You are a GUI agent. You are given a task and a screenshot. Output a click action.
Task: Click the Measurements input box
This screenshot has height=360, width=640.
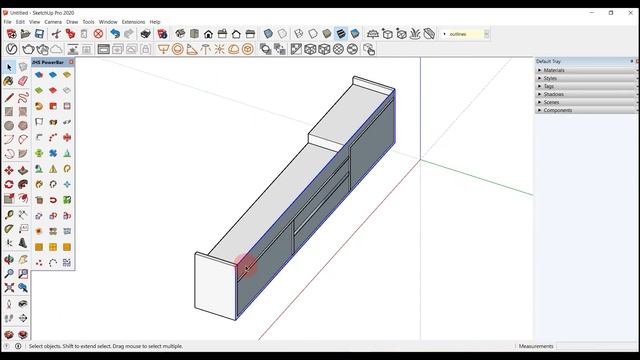[597, 346]
